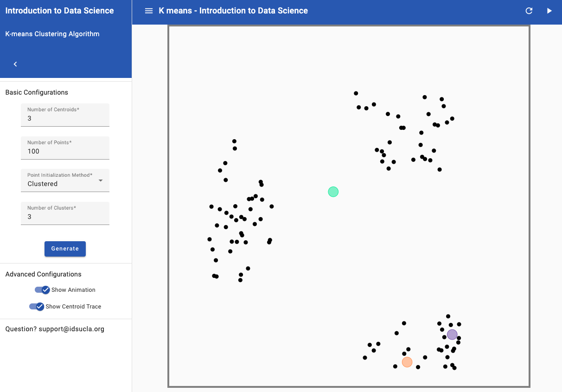The height and width of the screenshot is (392, 562).
Task: Open the hamburger menu in header
Action: (x=149, y=11)
